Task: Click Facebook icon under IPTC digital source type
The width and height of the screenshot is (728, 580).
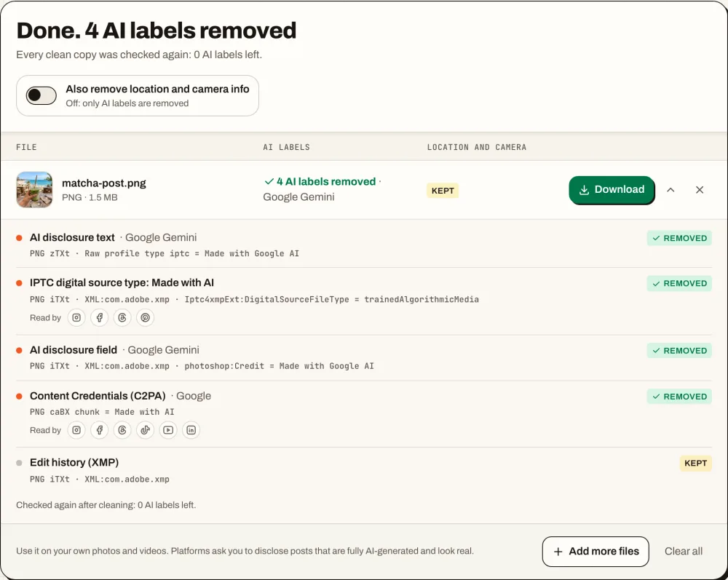Action: (x=99, y=318)
